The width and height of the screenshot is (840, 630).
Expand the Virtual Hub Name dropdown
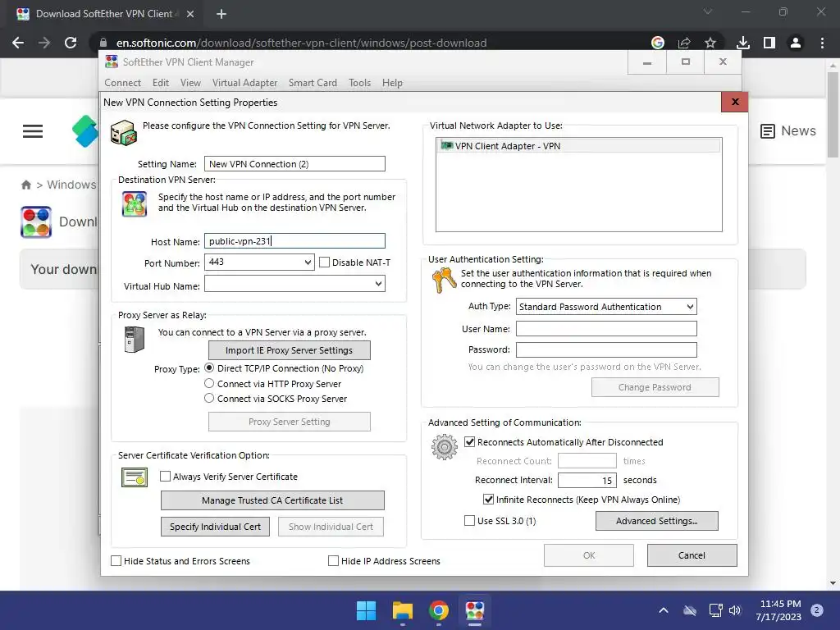[x=379, y=283]
